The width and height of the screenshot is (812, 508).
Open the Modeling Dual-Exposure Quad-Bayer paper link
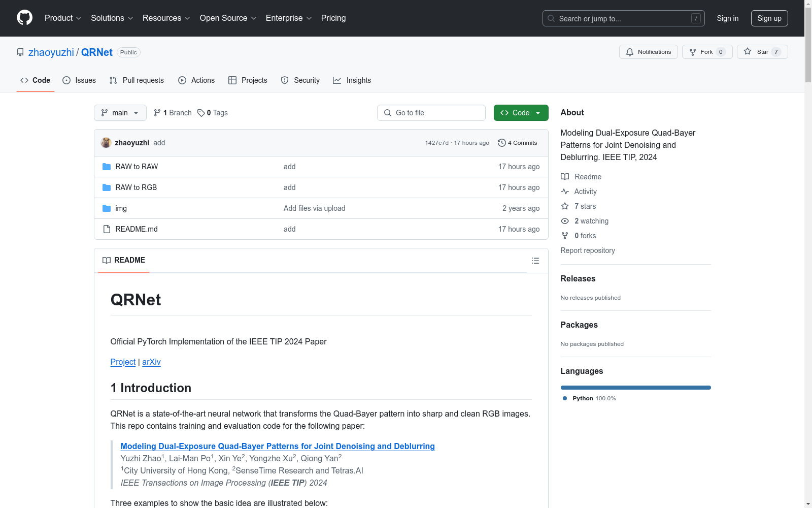click(x=278, y=446)
